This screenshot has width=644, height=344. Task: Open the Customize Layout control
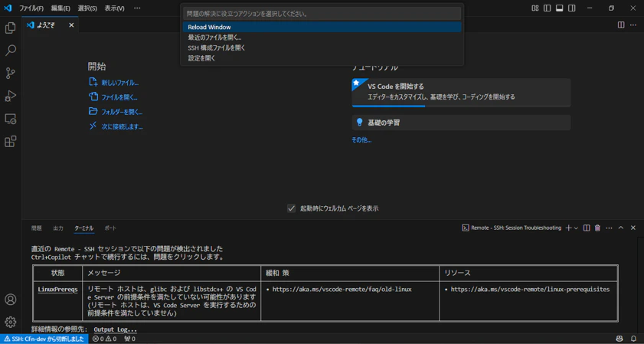pos(534,8)
